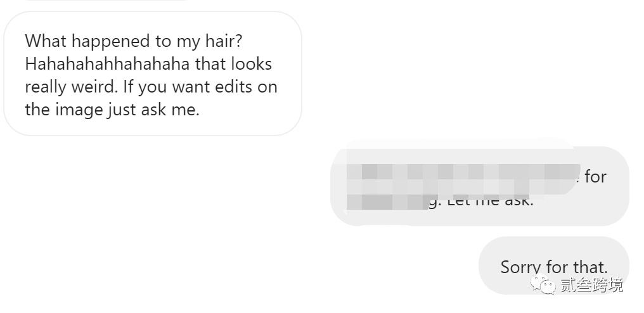
Task: Click the WeChat logo watermark icon
Action: point(543,284)
